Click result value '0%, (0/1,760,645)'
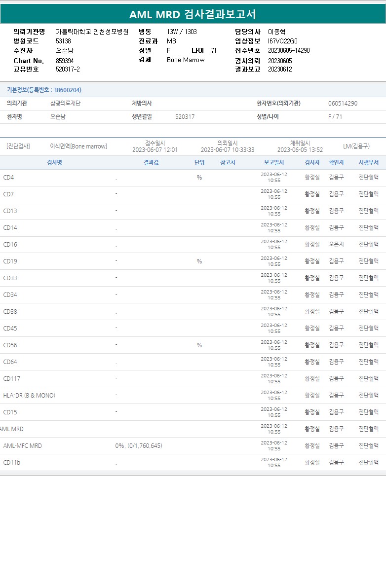Viewport: 386px width, 588px height. pyautogui.click(x=139, y=446)
